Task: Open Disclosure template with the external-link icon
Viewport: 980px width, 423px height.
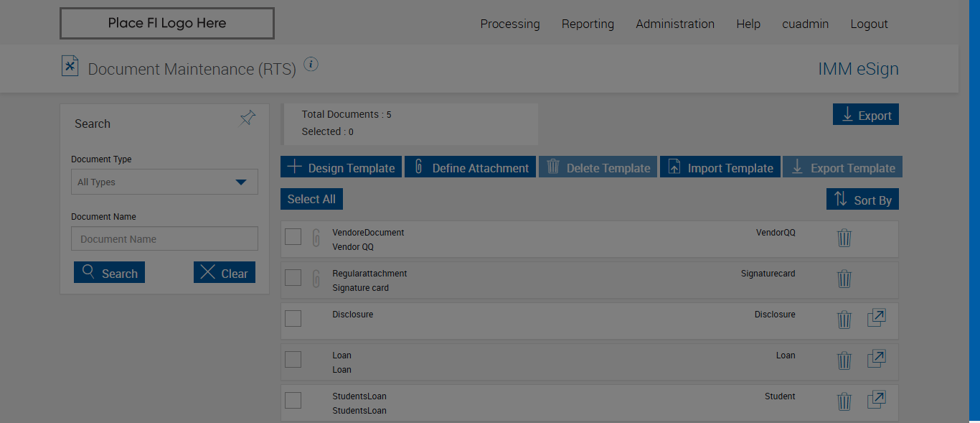Action: pyautogui.click(x=876, y=318)
